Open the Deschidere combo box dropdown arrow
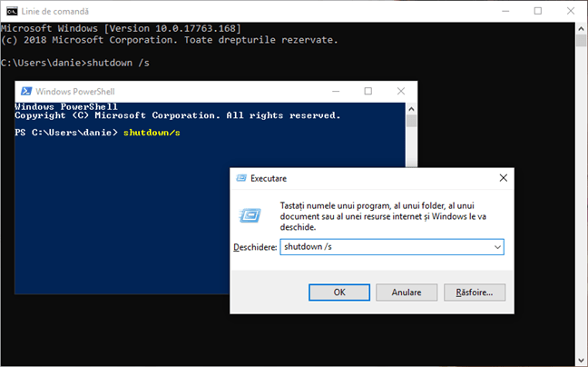 coord(497,247)
